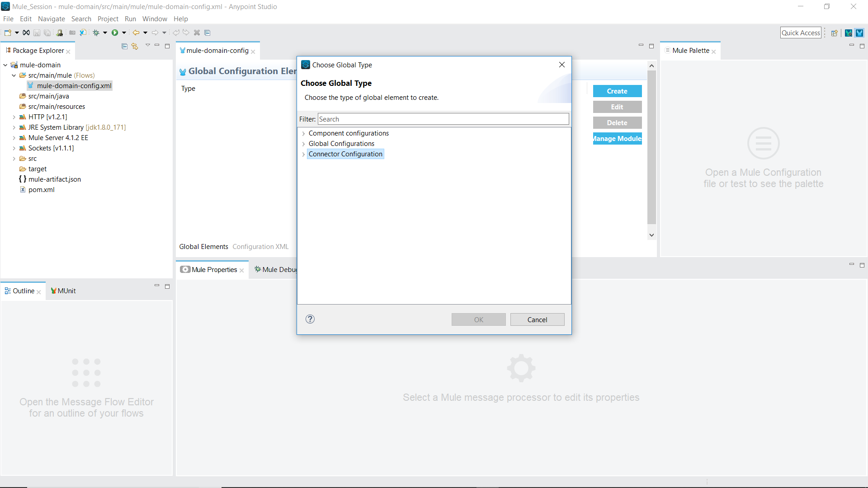Screen dimensions: 868x488
Task: Click the vertical scrollbar in Global Elements editor
Action: click(x=651, y=149)
